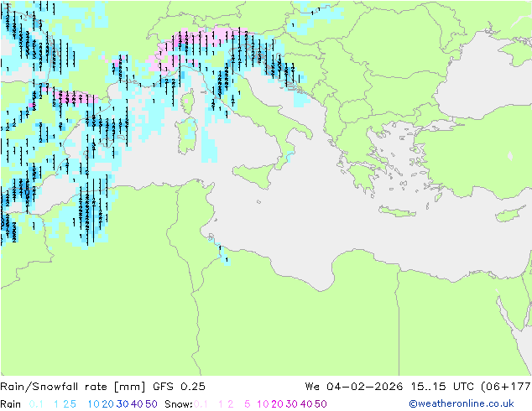Pick the Snow legend value 20
Image resolution: width=532 pixels, height=411 pixels.
point(277,404)
